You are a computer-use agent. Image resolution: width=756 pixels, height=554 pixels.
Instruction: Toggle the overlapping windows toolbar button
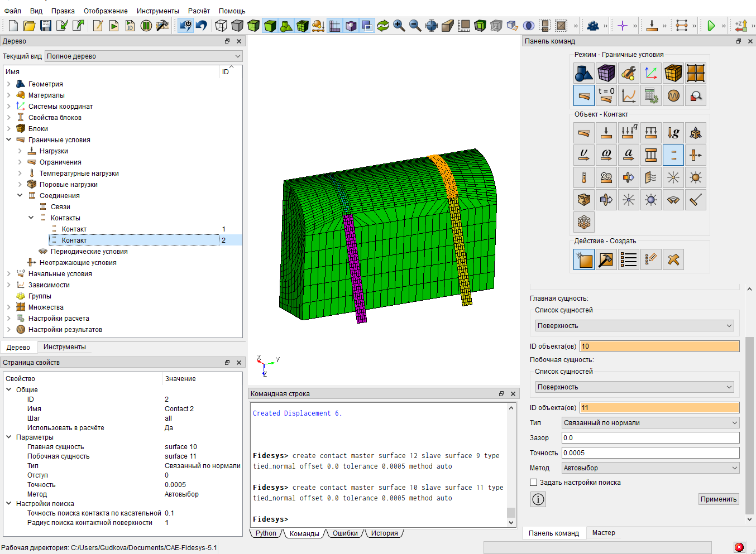[367, 26]
